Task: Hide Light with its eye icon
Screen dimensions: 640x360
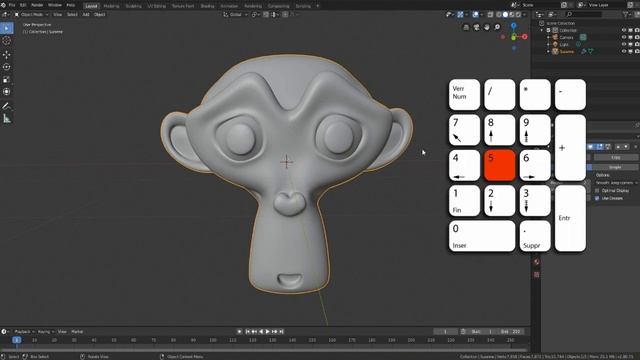Action: click(x=624, y=44)
